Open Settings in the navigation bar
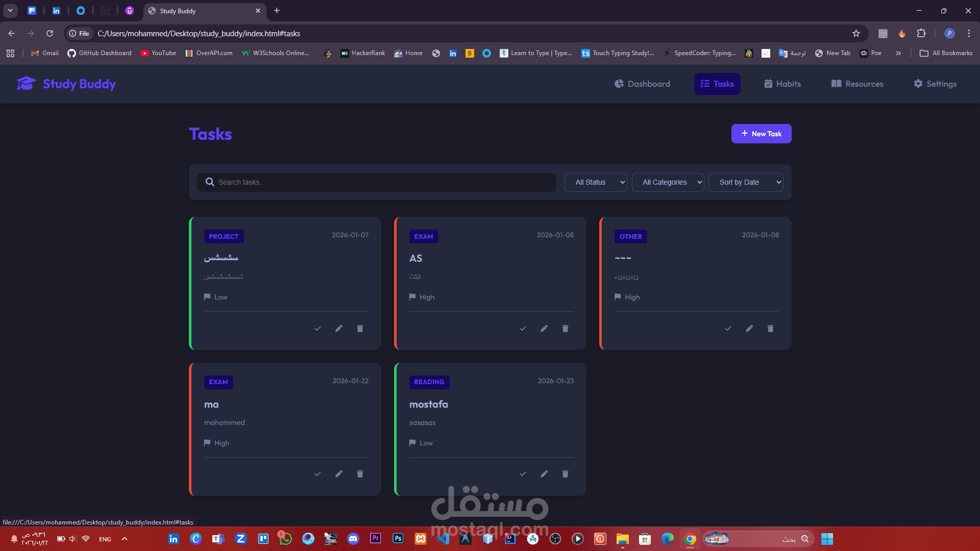The height and width of the screenshot is (551, 980). 935,84
